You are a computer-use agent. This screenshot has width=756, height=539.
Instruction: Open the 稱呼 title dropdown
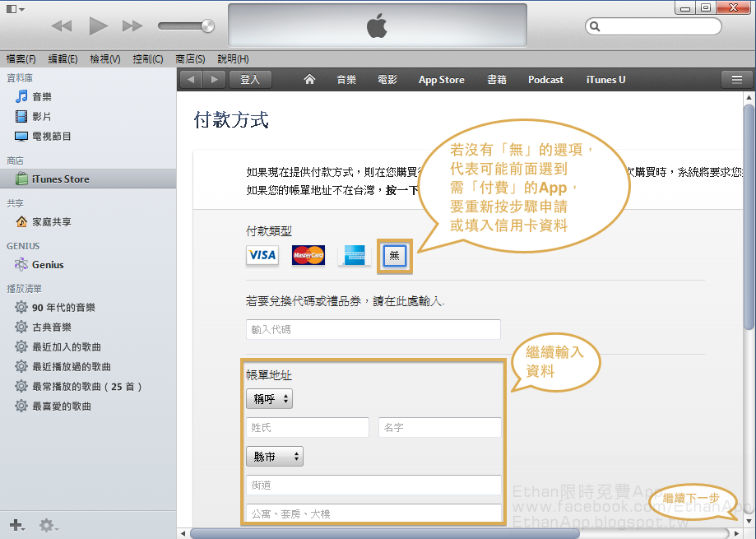click(x=269, y=399)
